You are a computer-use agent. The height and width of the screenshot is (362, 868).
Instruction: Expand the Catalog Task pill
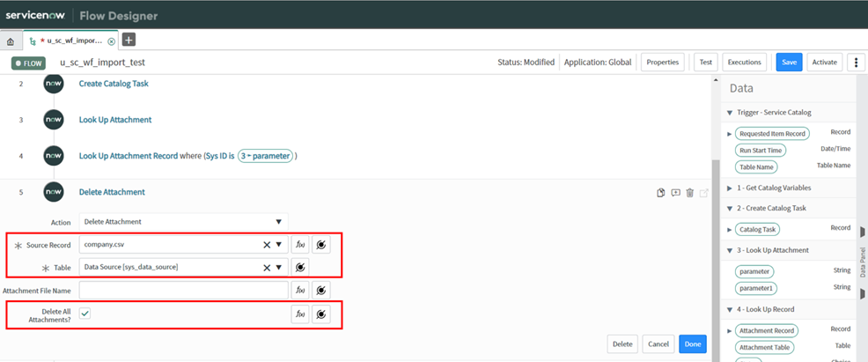tap(730, 229)
